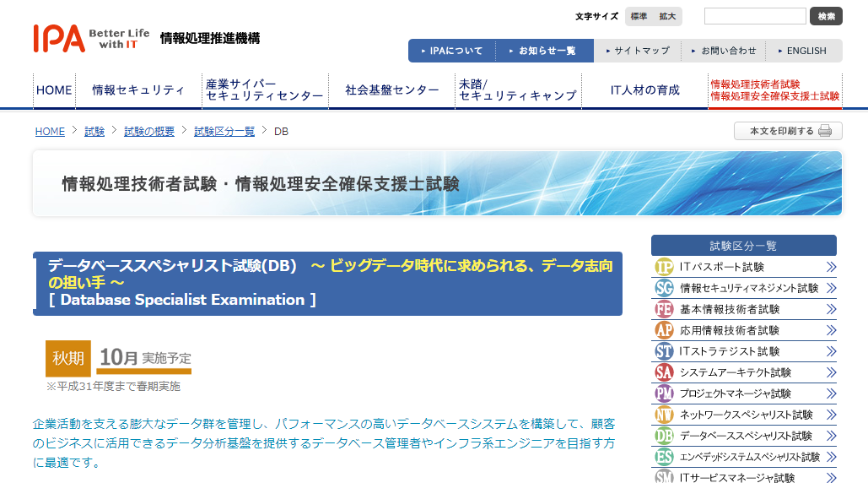
Task: Click the PM icon for プロジェクトマネージャ試験
Action: [664, 393]
